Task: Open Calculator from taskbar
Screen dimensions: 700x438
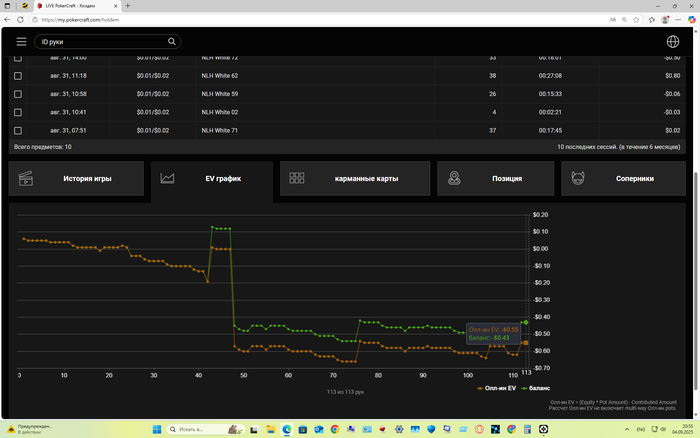Action: pos(527,430)
